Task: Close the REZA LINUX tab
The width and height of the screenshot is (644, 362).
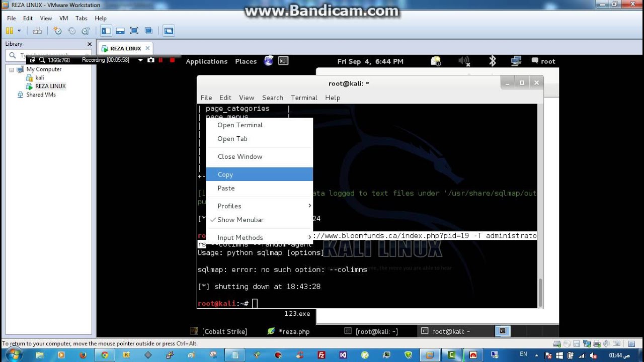Action: [147, 48]
